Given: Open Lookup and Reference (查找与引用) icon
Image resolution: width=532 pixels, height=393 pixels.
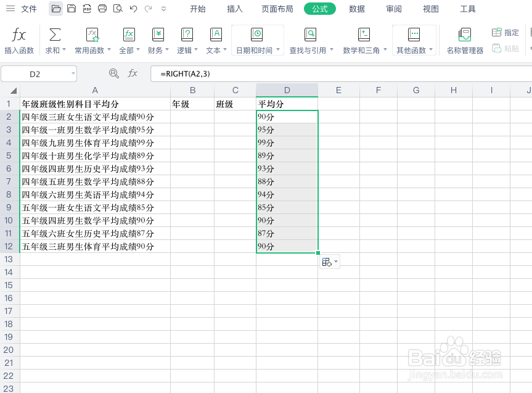Looking at the screenshot, I should [310, 38].
